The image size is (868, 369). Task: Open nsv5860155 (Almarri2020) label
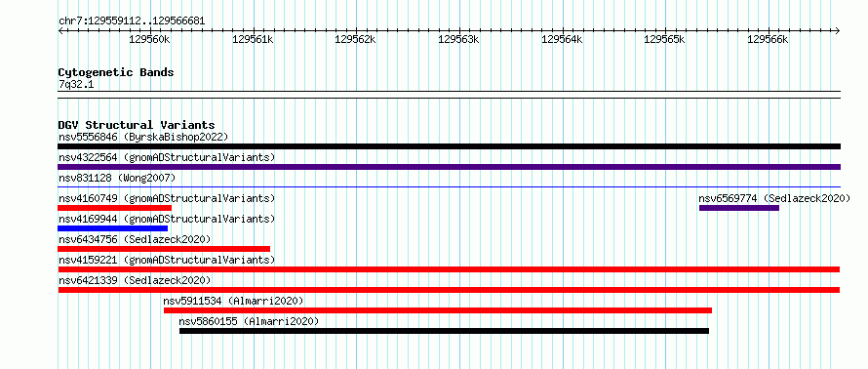249,321
